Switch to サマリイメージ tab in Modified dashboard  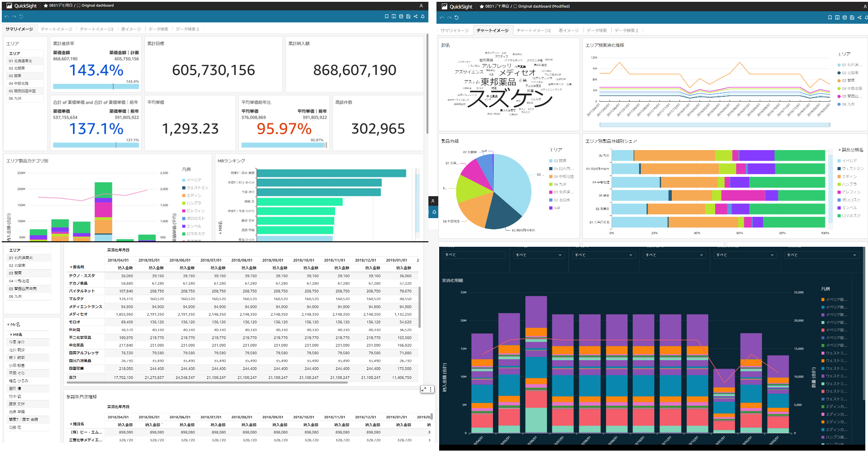coord(454,30)
